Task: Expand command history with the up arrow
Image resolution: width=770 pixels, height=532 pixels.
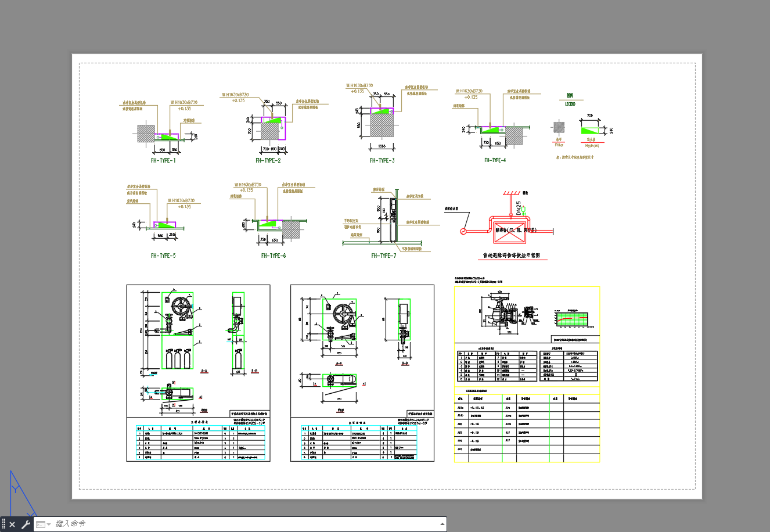Action: pyautogui.click(x=442, y=524)
